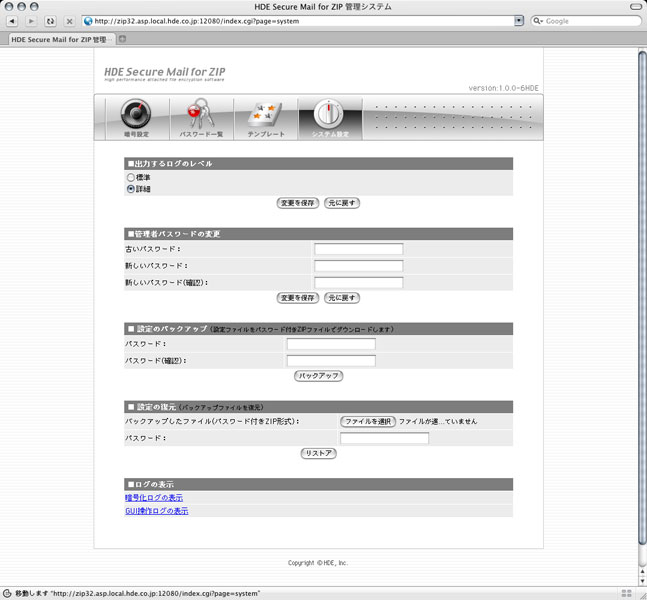The image size is (647, 600).
Task: Click the grid icon in the status bar corner
Action: click(x=626, y=593)
